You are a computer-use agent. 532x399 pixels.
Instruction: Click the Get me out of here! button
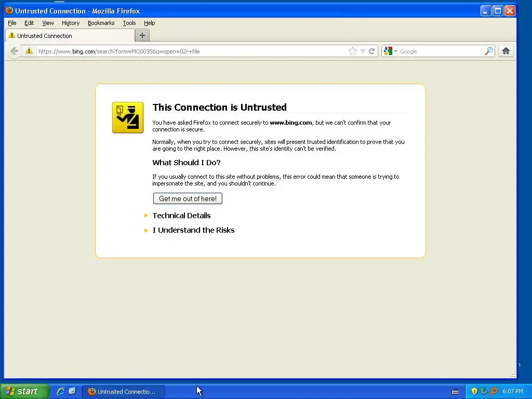[x=188, y=198]
